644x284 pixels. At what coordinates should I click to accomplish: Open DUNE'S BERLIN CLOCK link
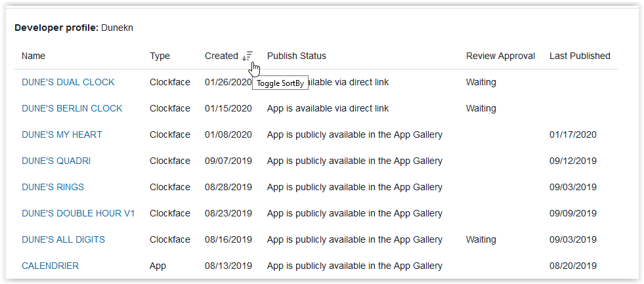click(x=72, y=108)
